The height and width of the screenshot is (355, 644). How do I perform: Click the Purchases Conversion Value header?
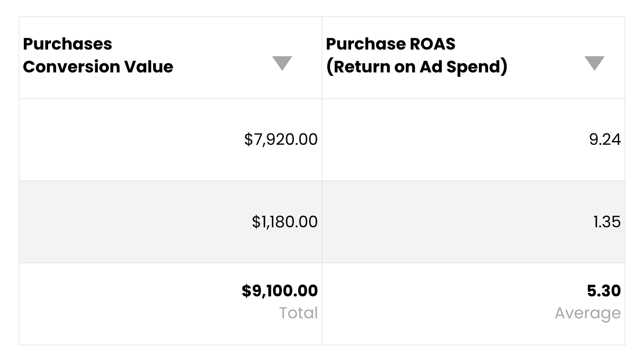point(170,58)
